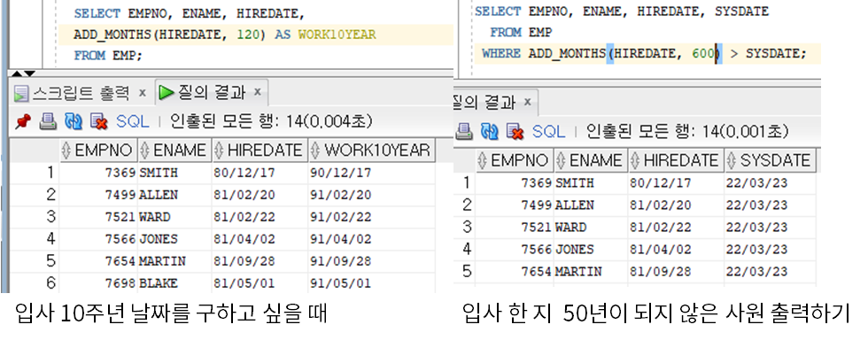This screenshot has height=340, width=868.
Task: Click the SQL link in the SYSDATE result toolbar
Action: pos(548,132)
